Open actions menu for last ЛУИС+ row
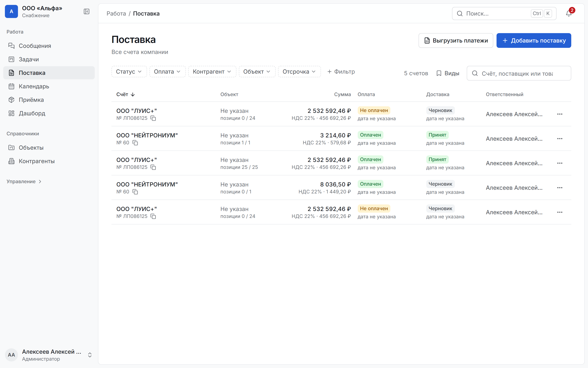588x368 pixels. point(560,212)
